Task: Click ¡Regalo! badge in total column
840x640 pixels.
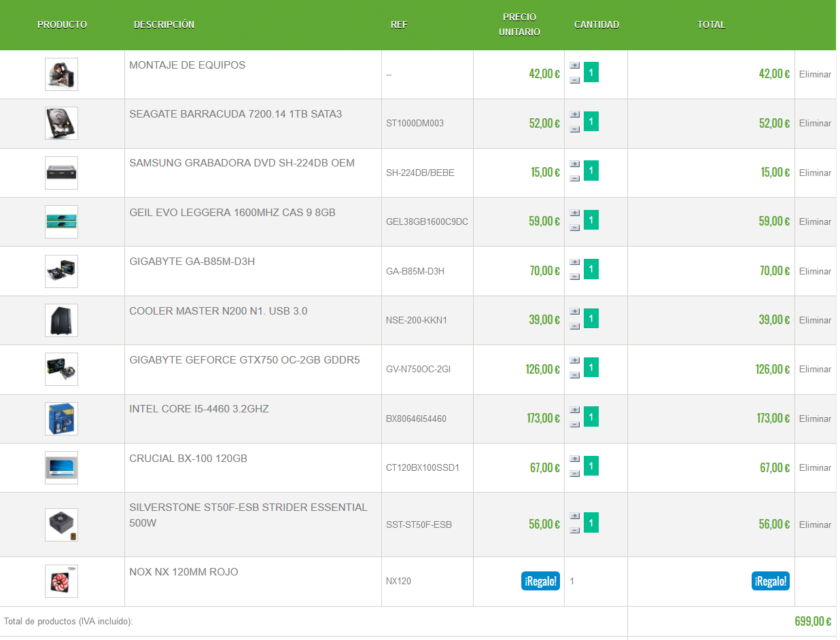Action: [771, 581]
